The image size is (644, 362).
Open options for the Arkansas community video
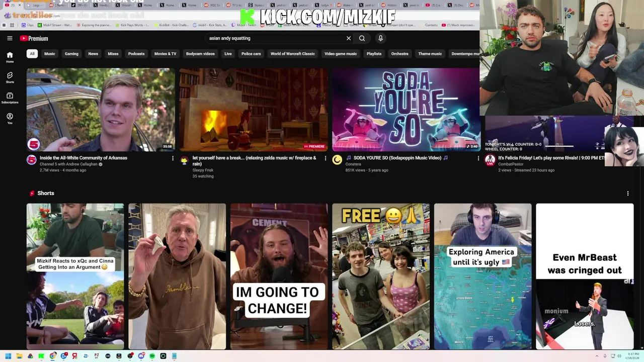pyautogui.click(x=173, y=158)
